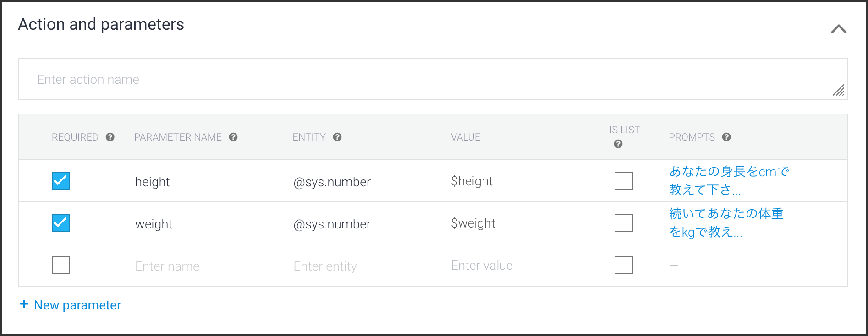Uncheck the required box for weight
This screenshot has width=868, height=336.
click(x=61, y=223)
